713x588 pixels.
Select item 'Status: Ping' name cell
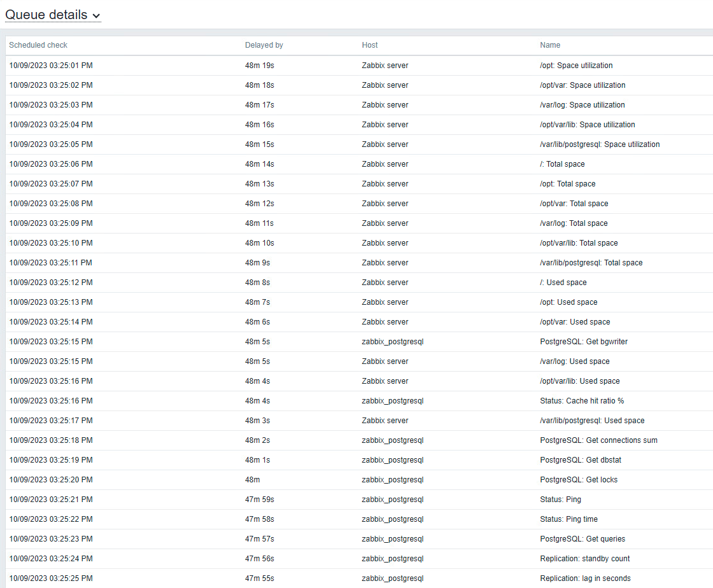pos(561,500)
